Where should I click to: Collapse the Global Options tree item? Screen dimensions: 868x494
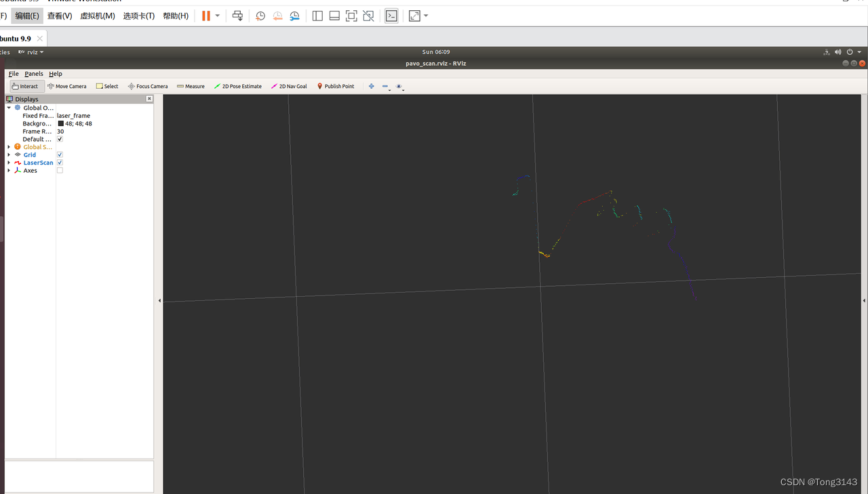click(9, 108)
